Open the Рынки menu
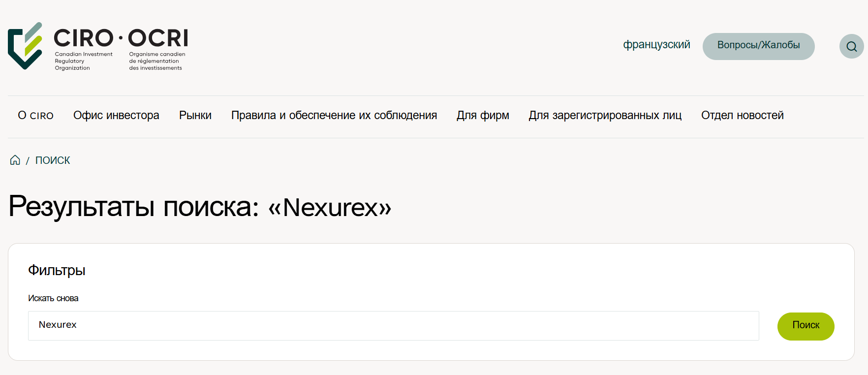Image resolution: width=868 pixels, height=375 pixels. 195,115
